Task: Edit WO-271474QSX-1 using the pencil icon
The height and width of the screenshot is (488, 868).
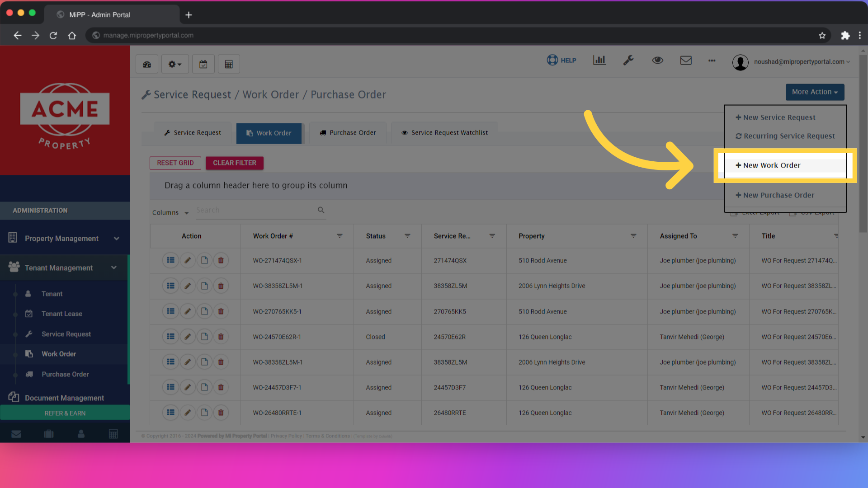Action: [188, 260]
